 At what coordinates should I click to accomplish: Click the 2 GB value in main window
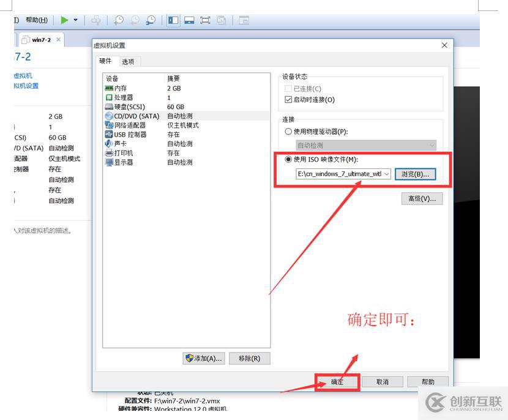(56, 116)
